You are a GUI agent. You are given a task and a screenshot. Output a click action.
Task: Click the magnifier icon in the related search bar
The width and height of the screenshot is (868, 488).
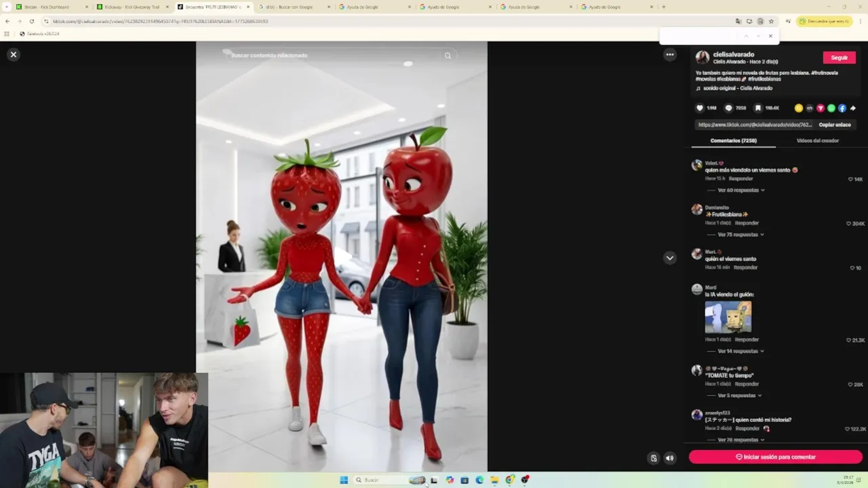pos(448,56)
